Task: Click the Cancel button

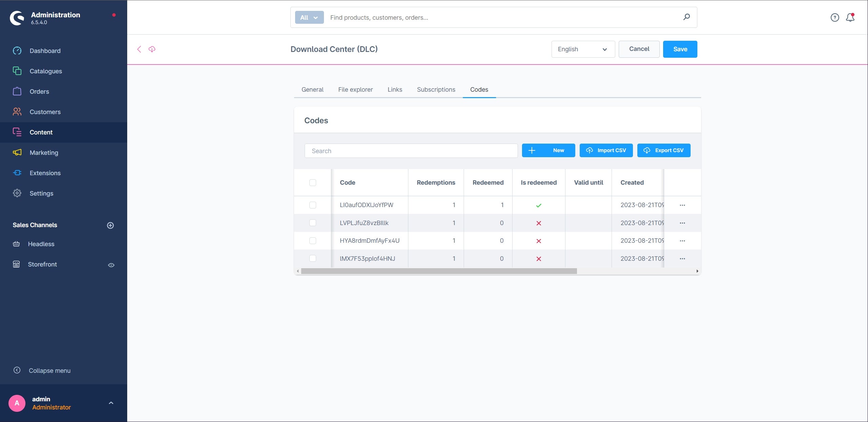Action: (639, 49)
